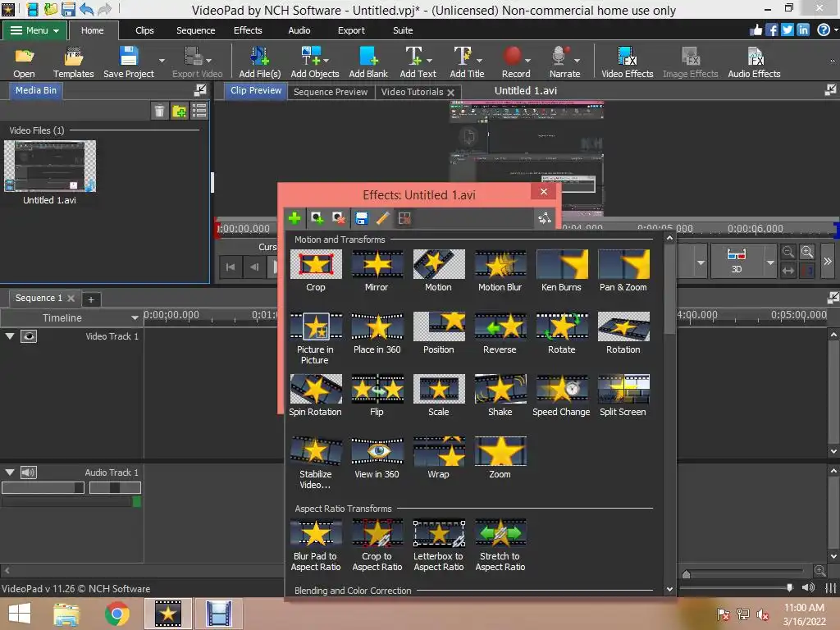Choose the Motion Blur effect
This screenshot has width=840, height=630.
500,271
